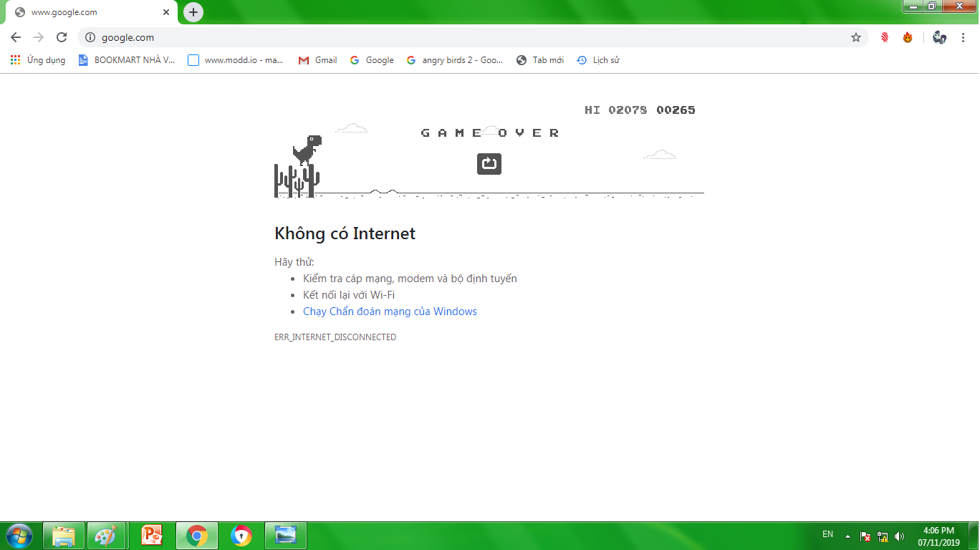Screen dimensions: 980x550
Task: Click the Show desktop strip beside the clock
Action: (x=974, y=536)
